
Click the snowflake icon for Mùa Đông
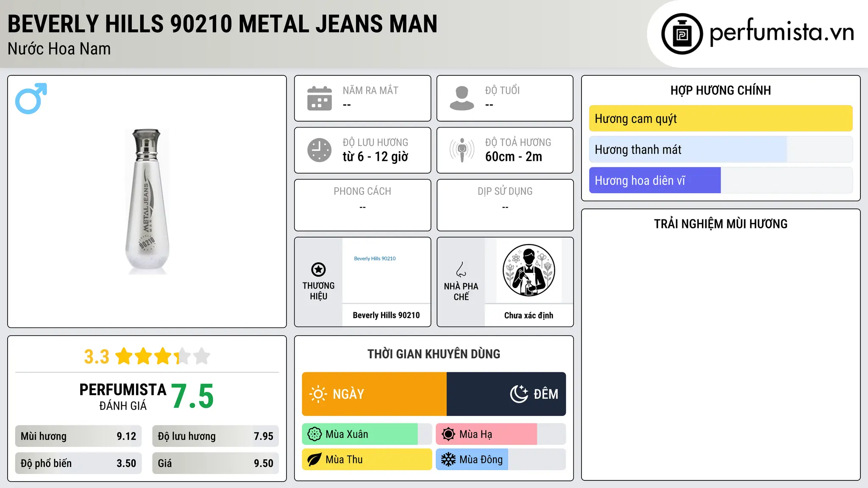tap(448, 460)
